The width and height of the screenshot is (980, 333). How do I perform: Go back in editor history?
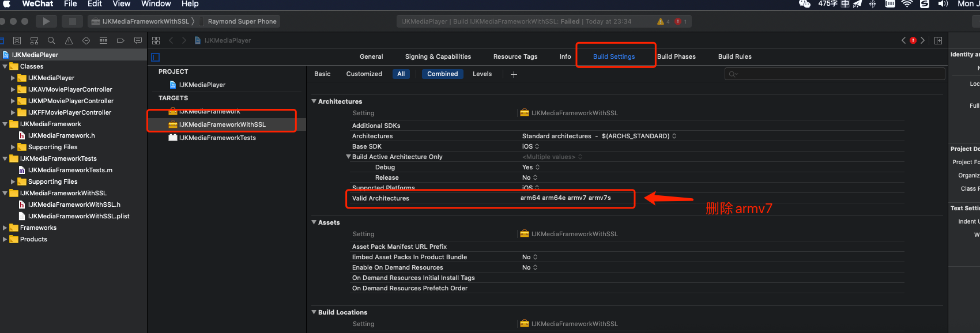[x=171, y=40]
